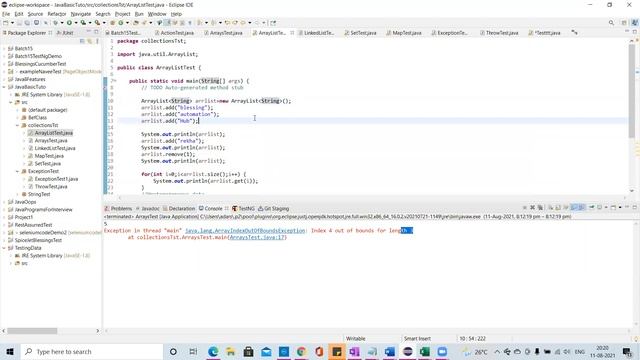
Task: Open Word from taskbar
Action: pyautogui.click(x=390, y=351)
